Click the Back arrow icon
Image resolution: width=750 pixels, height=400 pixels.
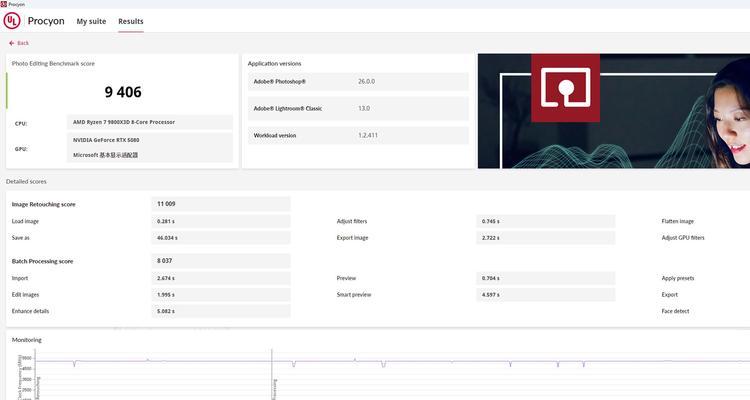coord(11,43)
